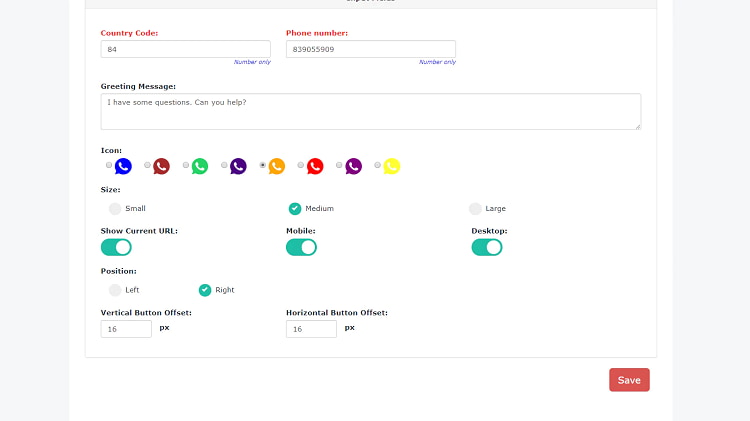Click the Country Code input field
Screen dimensions: 750x421
click(x=185, y=49)
